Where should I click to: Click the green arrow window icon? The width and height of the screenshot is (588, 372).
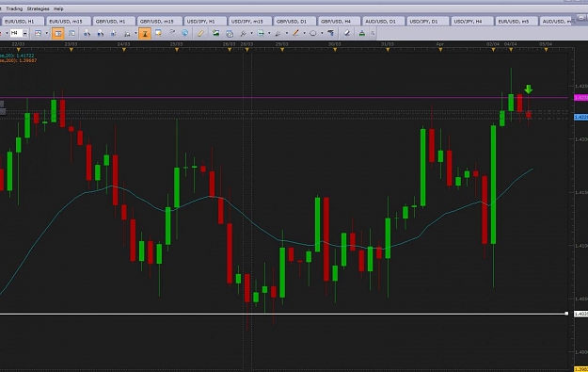[261, 33]
